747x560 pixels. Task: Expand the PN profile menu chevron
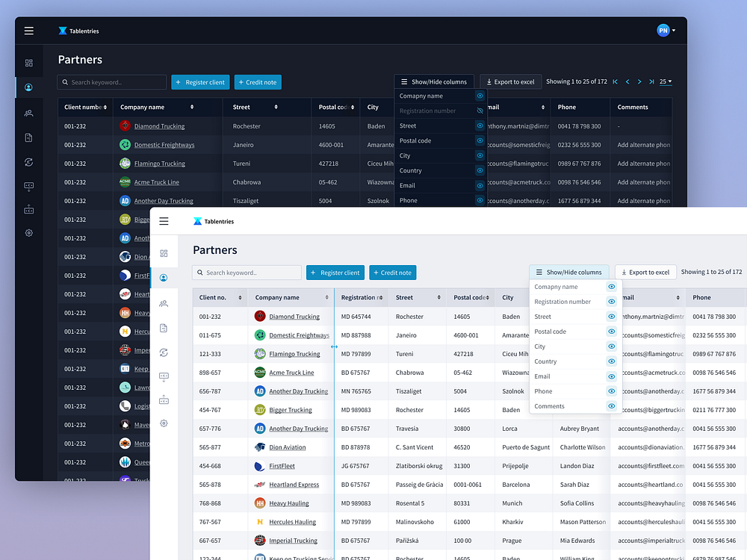click(673, 31)
